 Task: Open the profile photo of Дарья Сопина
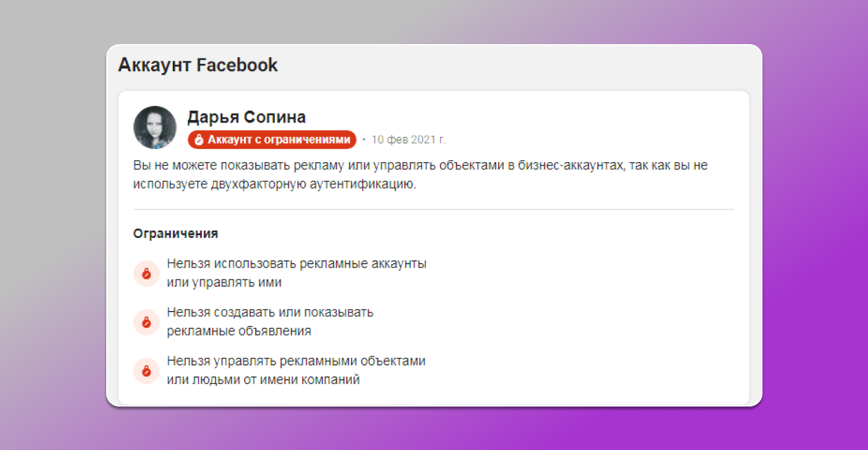point(155,126)
